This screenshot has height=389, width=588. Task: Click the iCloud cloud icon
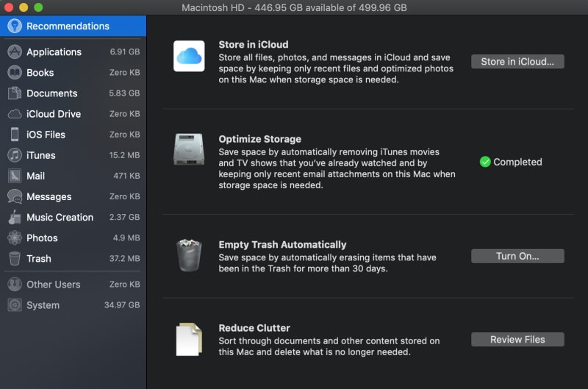click(x=189, y=56)
